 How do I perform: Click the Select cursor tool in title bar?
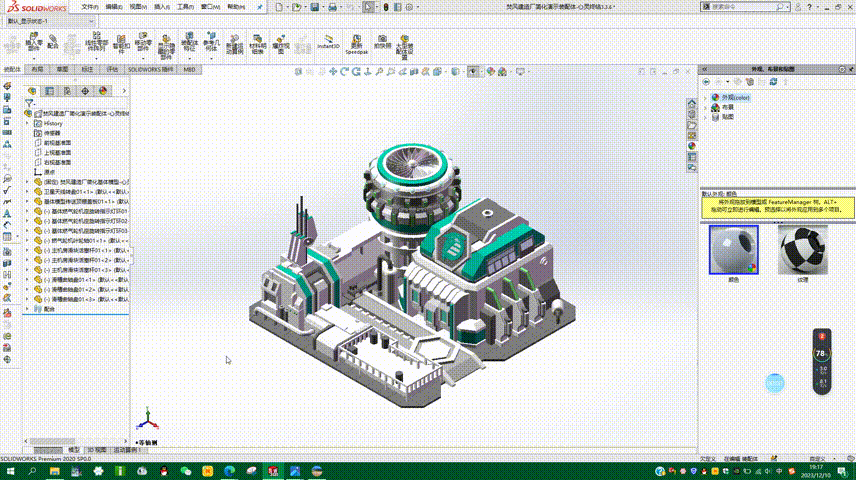(x=368, y=7)
